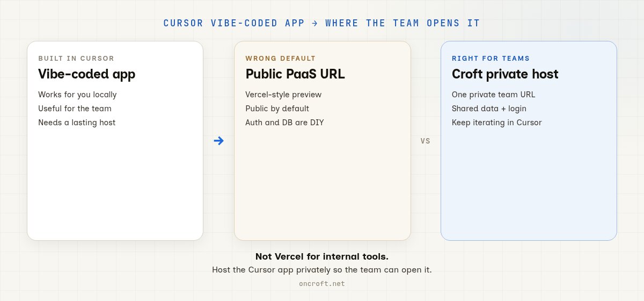Viewport: 644px width, 301px height.
Task: Select the 'Croft private host' heading
Action: 505,74
